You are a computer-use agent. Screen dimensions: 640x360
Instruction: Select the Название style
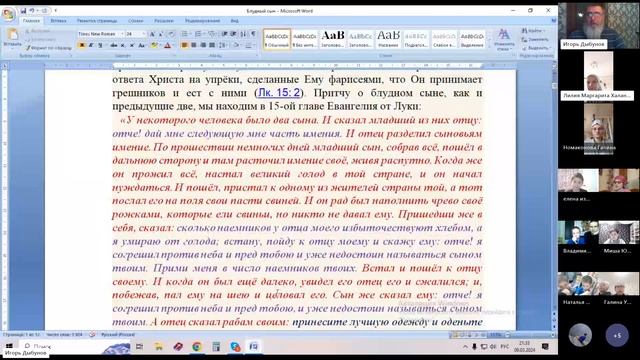[x=388, y=39]
